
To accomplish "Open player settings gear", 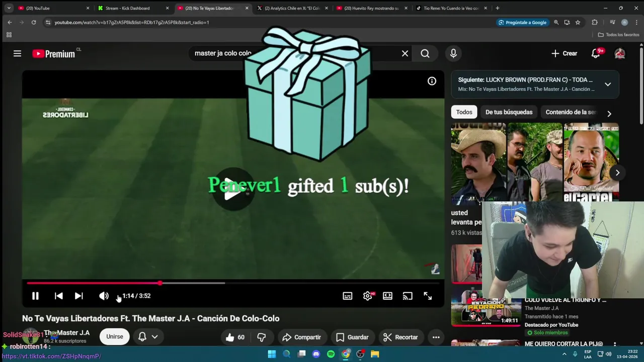I will point(368,296).
